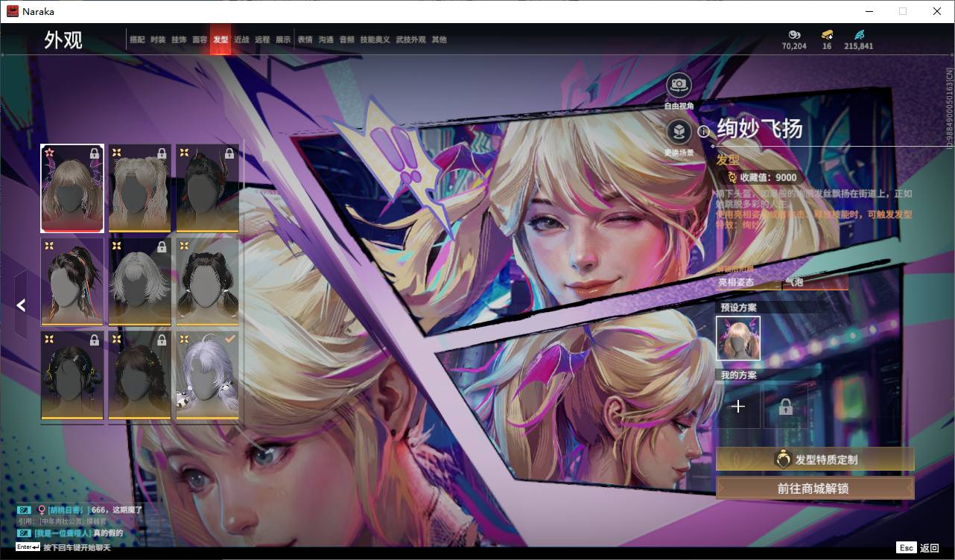Switch to the 搭配 tab
The image size is (955, 560).
(137, 39)
